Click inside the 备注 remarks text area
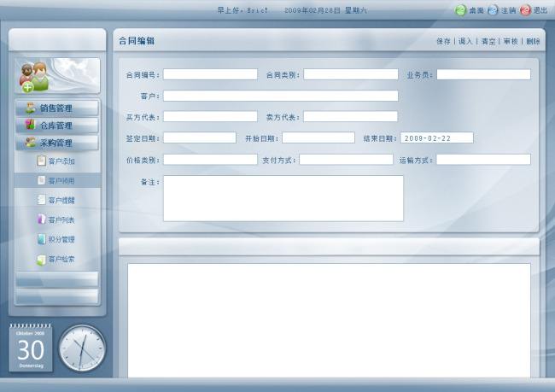The width and height of the screenshot is (555, 392). tap(283, 198)
